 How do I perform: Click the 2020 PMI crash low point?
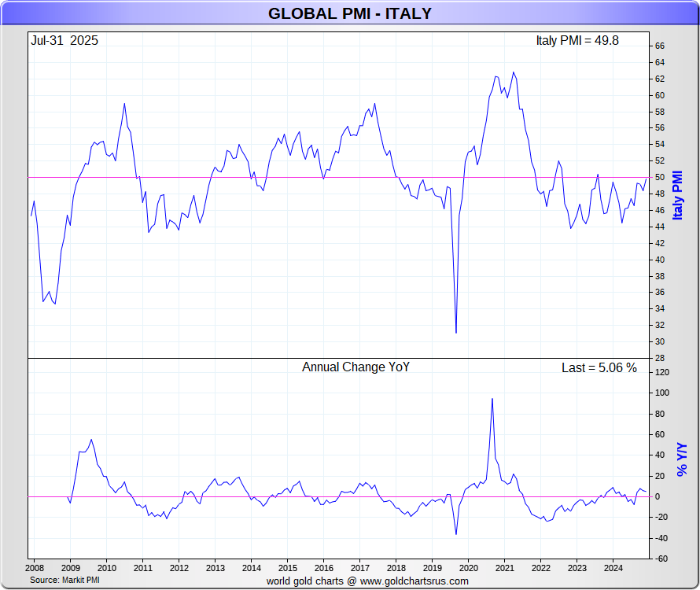456,332
